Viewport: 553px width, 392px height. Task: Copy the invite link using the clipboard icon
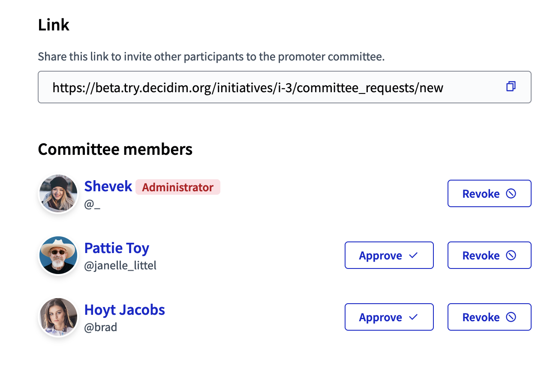pos(511,87)
